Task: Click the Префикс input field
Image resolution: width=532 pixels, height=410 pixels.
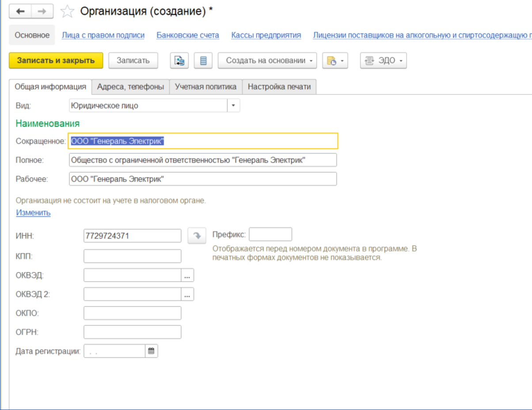Action: coord(270,234)
